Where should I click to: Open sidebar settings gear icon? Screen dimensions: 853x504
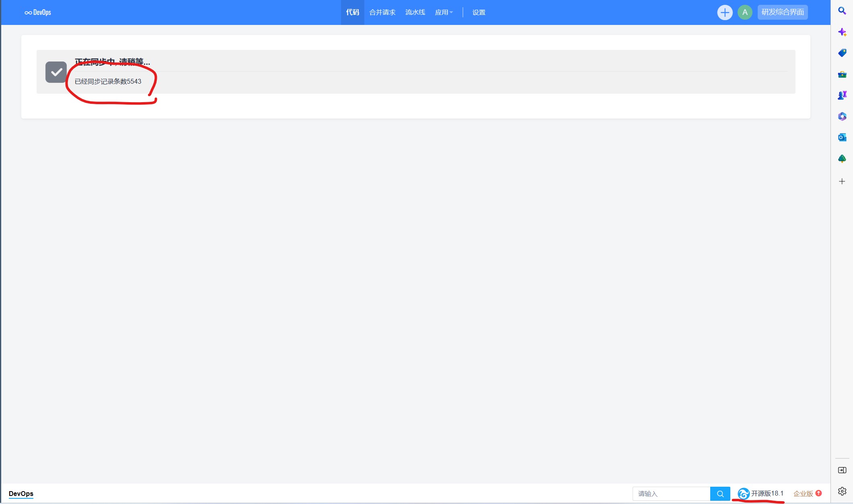tap(842, 491)
